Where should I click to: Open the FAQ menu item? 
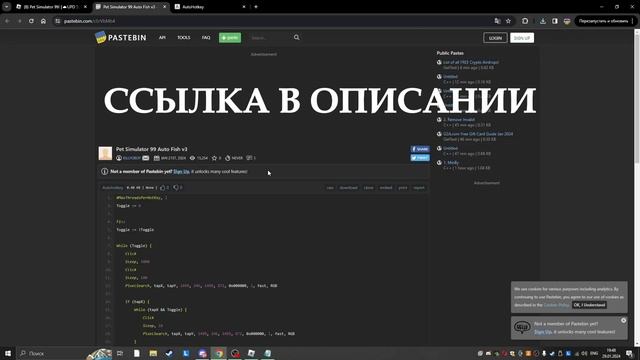point(206,38)
